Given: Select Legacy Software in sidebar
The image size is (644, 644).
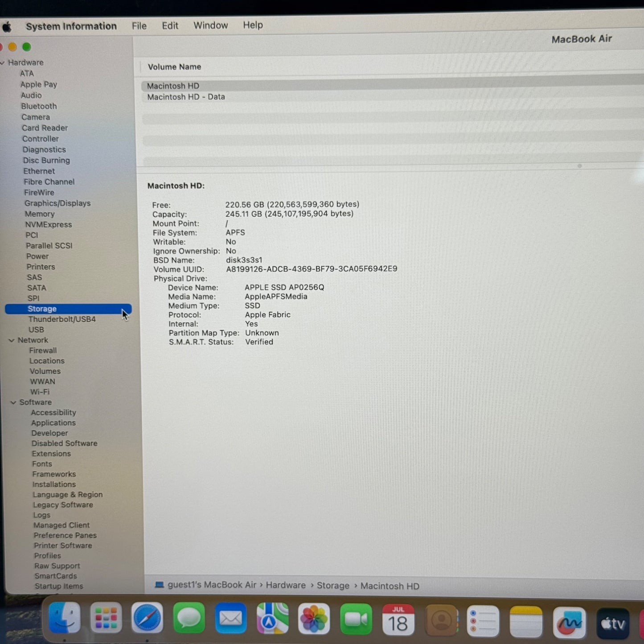Looking at the screenshot, I should pos(63,505).
